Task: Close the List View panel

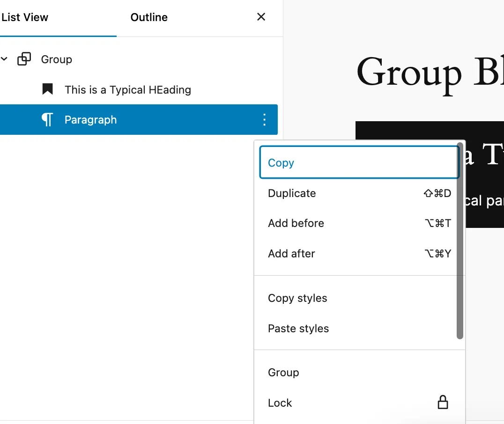Action: pyautogui.click(x=261, y=17)
